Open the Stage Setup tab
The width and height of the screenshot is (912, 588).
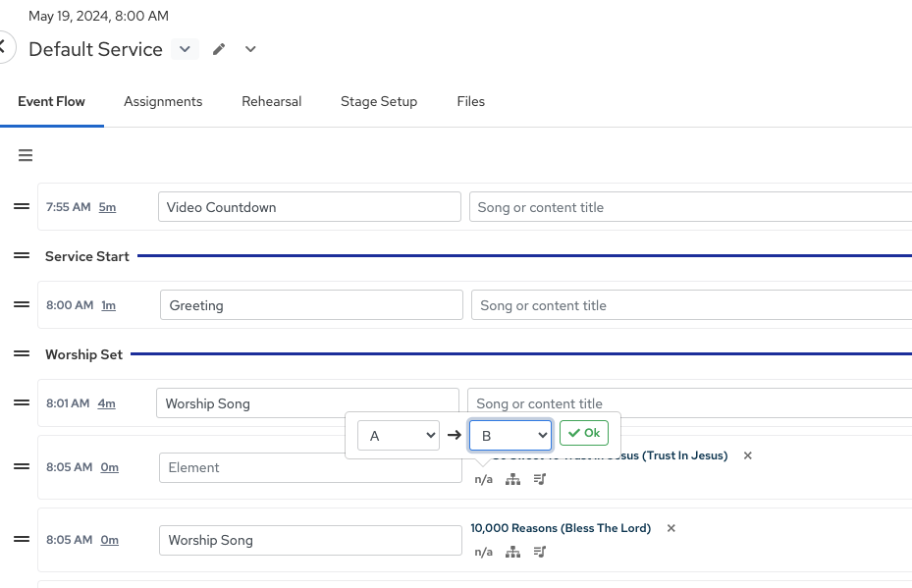379,101
